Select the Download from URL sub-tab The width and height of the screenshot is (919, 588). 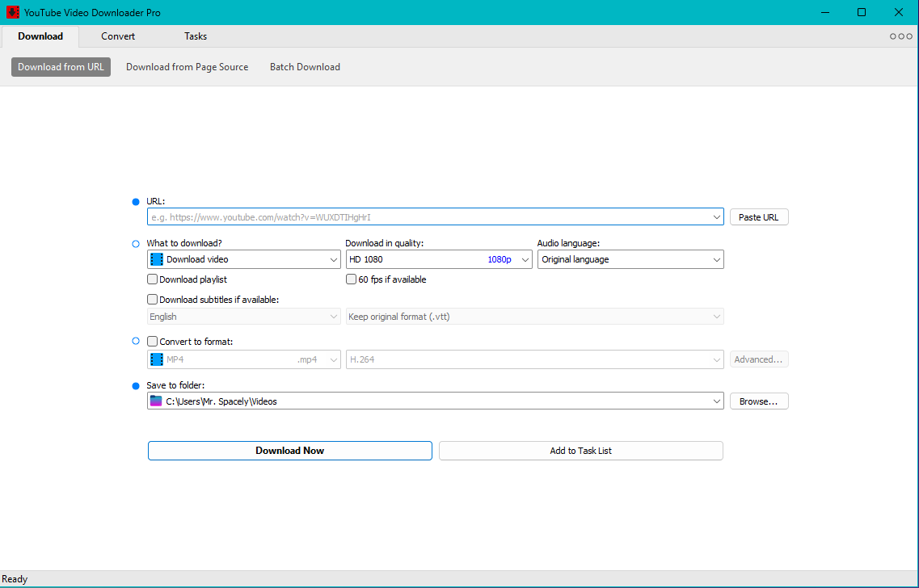[x=61, y=67]
